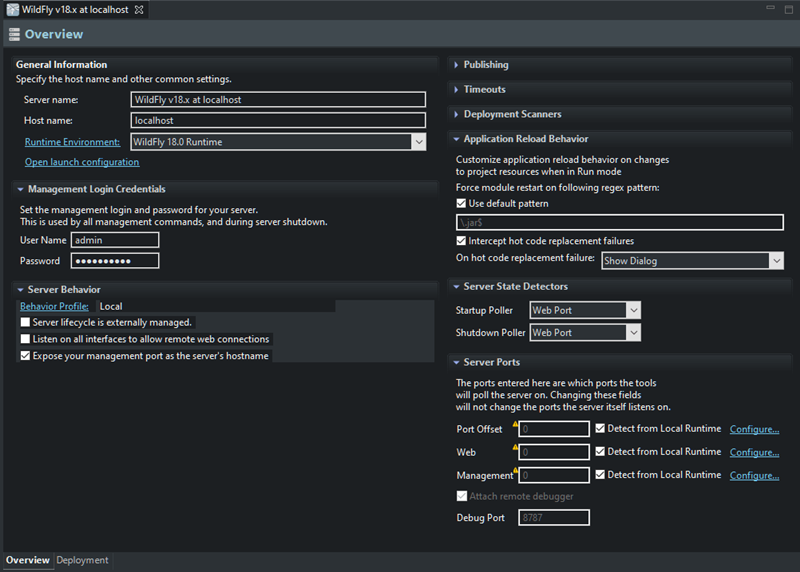This screenshot has height=572, width=800.
Task: Click warning icon beside Management port field
Action: click(x=516, y=471)
